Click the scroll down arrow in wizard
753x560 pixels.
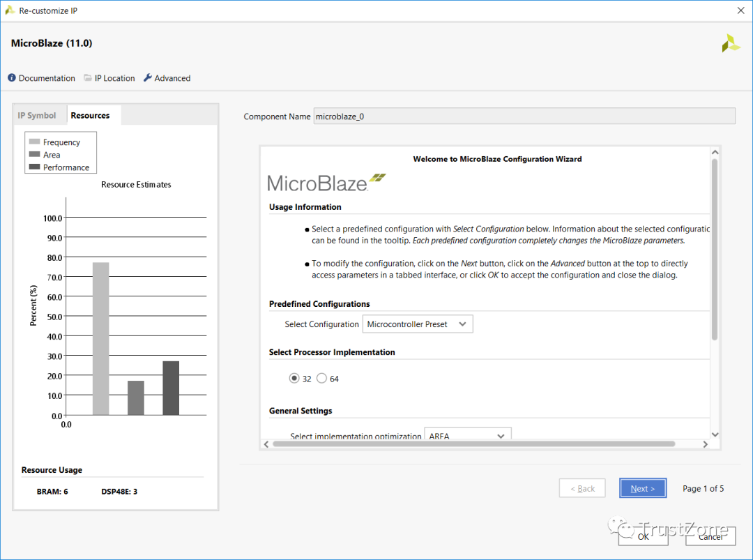pyautogui.click(x=715, y=434)
